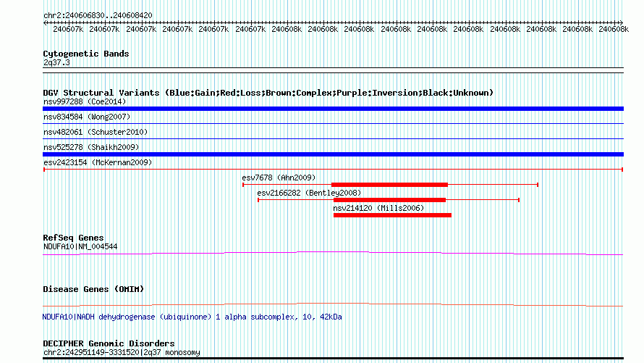644x363 pixels.
Task: Click the red esv2166282 loss bar
Action: [x=389, y=200]
